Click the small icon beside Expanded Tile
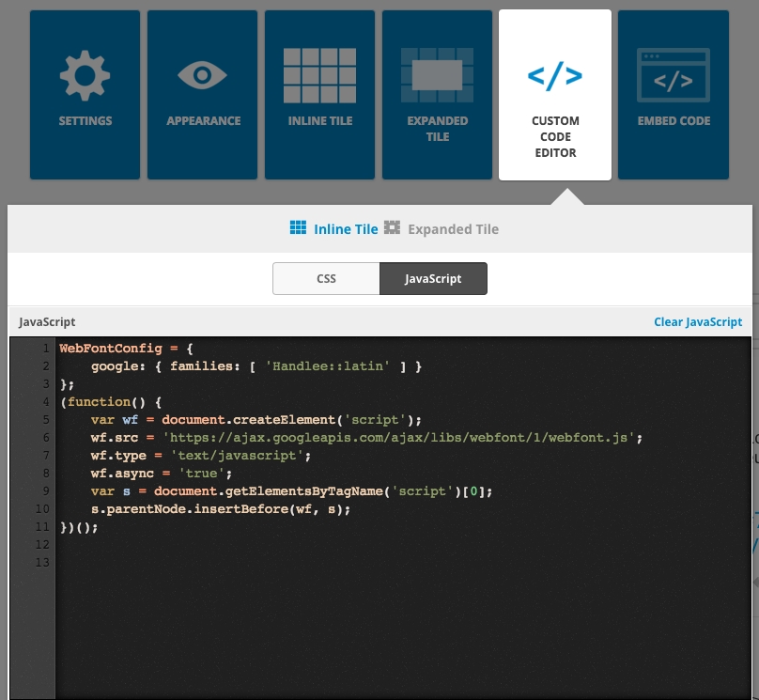759x700 pixels. 393,228
